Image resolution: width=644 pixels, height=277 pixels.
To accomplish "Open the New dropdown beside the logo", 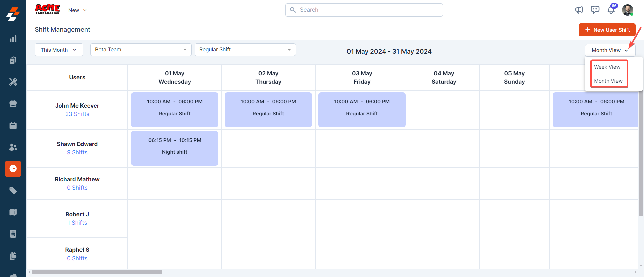I will click(x=77, y=10).
